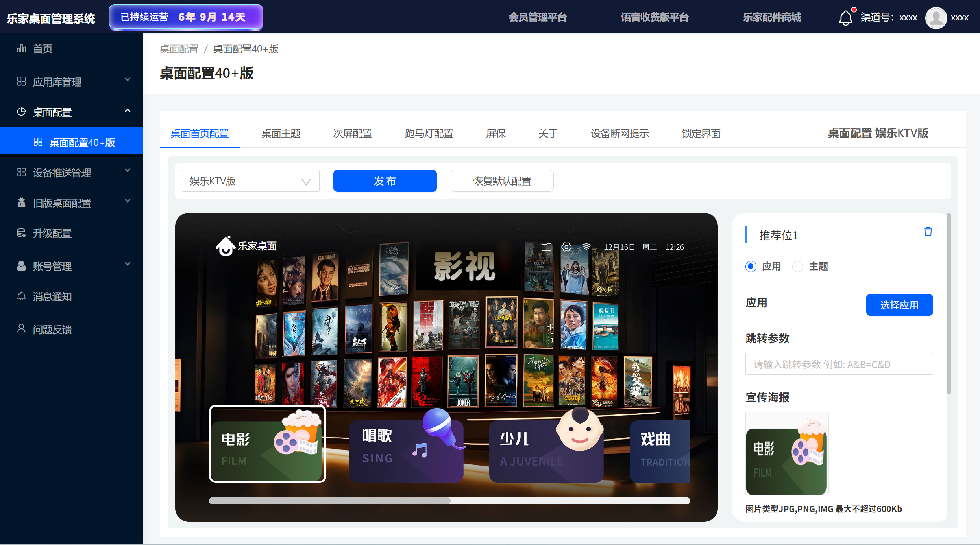Open the 桌面配置40+版 sidebar item

[x=72, y=140]
